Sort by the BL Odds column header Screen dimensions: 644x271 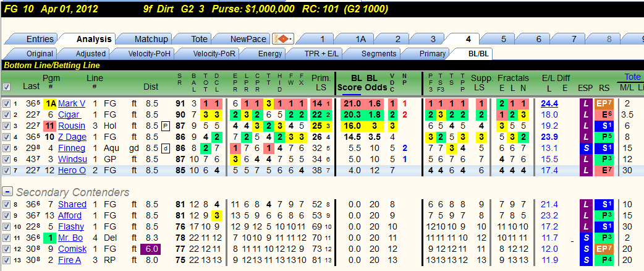click(x=377, y=83)
